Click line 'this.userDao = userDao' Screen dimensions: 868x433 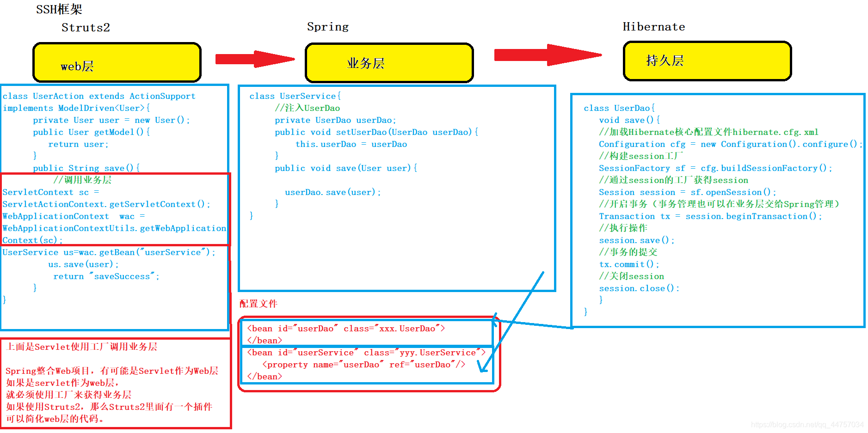(351, 144)
